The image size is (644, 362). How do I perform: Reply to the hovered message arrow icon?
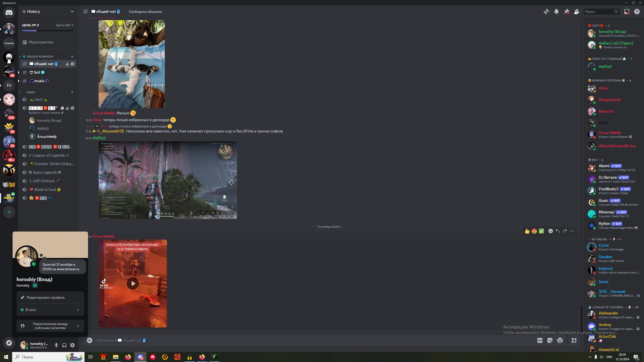coord(558,231)
